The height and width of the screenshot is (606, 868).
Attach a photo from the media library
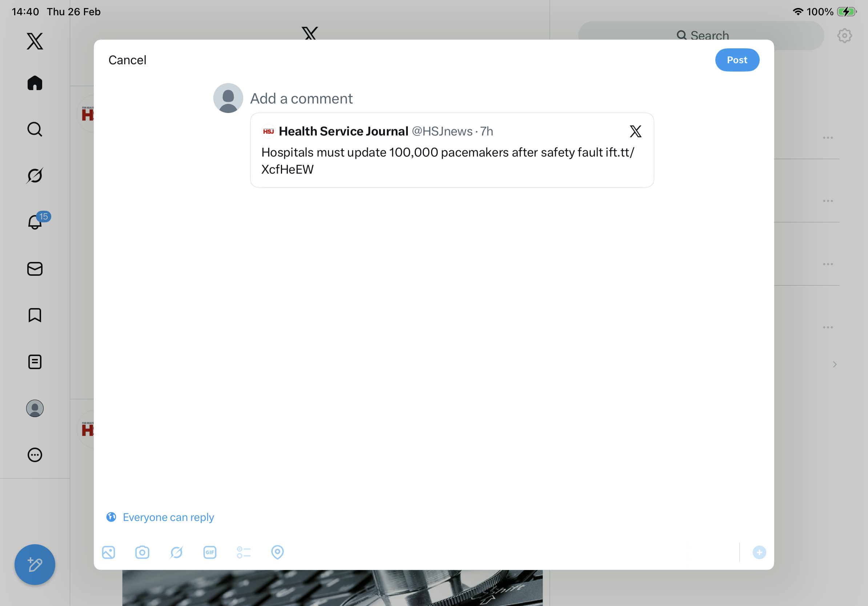(108, 552)
